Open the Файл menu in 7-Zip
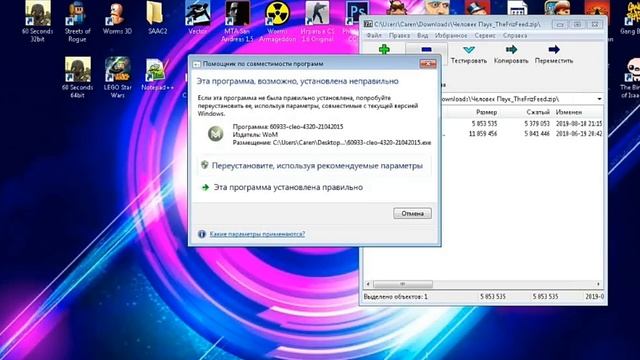 tap(374, 36)
